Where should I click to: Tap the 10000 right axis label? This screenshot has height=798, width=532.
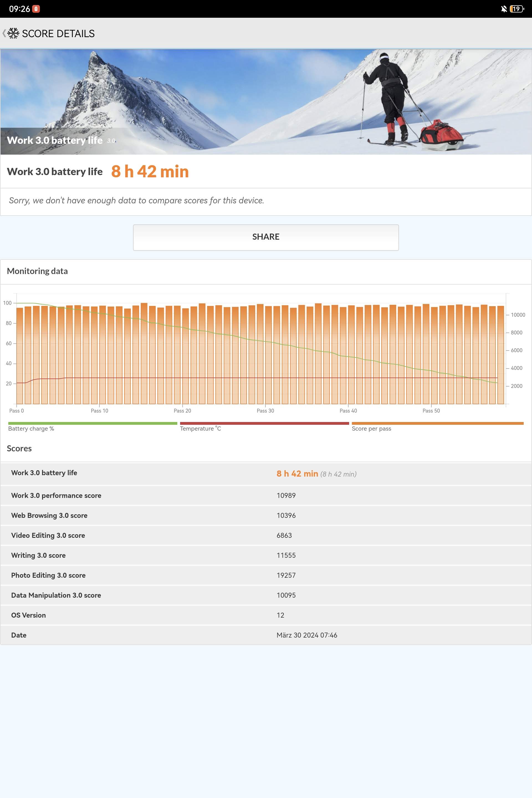(518, 315)
